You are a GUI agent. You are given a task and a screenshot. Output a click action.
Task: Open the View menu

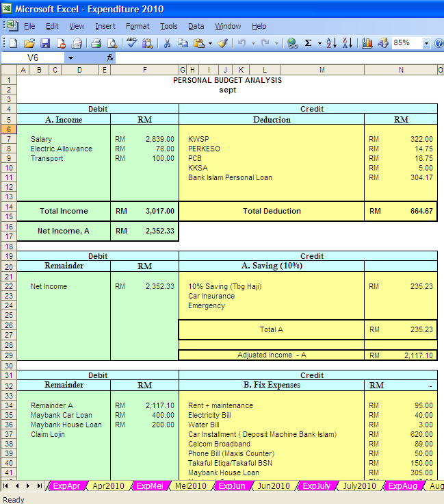(77, 26)
